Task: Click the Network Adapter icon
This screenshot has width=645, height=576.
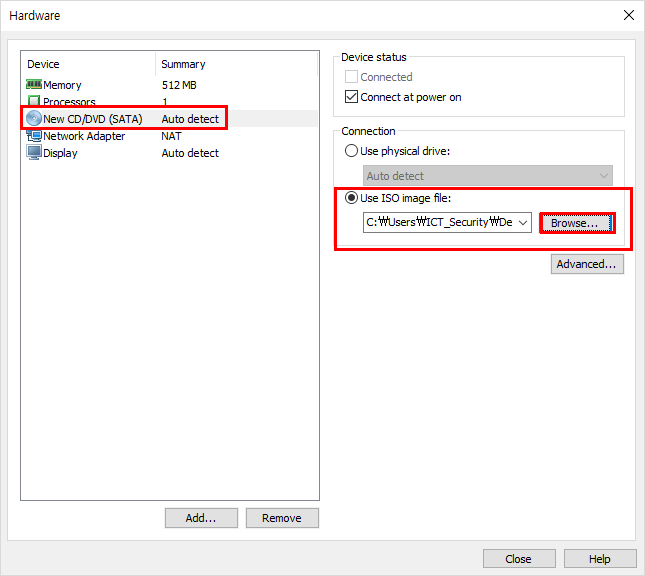Action: pos(34,136)
